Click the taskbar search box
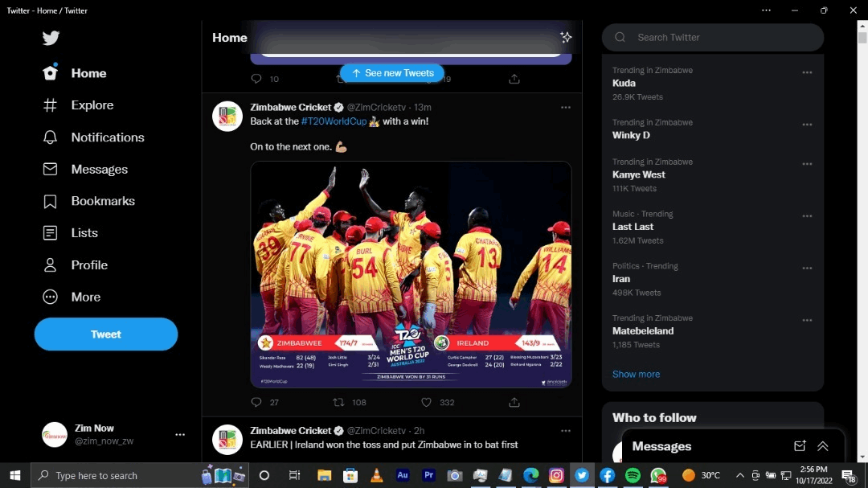868x488 pixels. (x=140, y=475)
